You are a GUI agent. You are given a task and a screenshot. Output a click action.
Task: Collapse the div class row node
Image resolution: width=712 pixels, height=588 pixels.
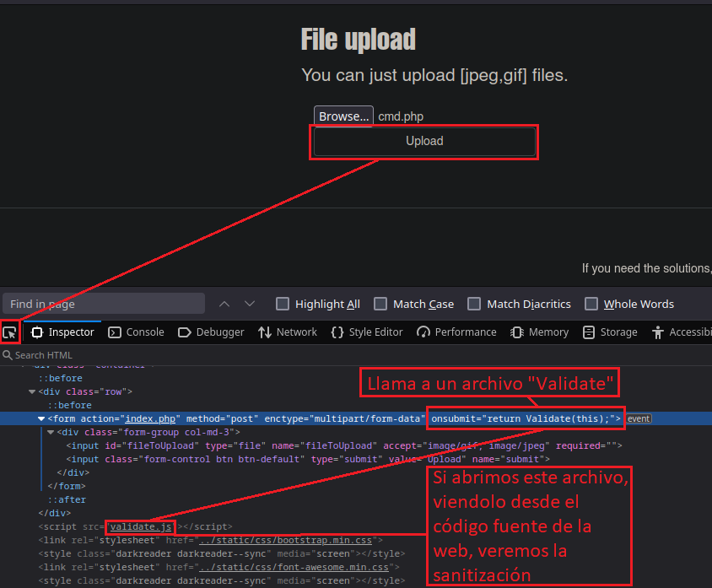tap(32, 391)
